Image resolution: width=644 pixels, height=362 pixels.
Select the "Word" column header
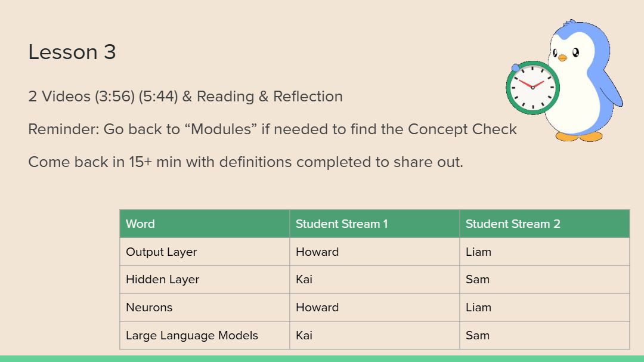(205, 224)
